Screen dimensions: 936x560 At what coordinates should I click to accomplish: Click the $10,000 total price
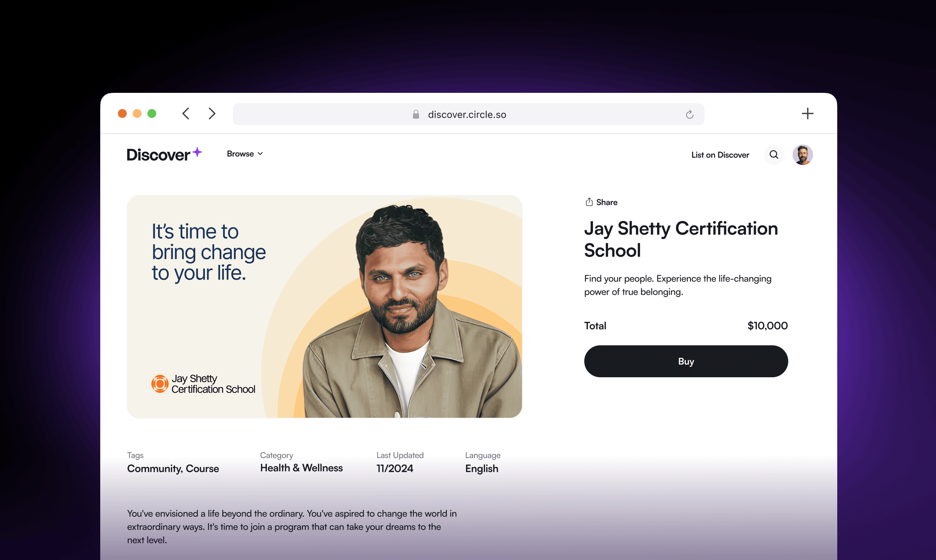pyautogui.click(x=767, y=326)
